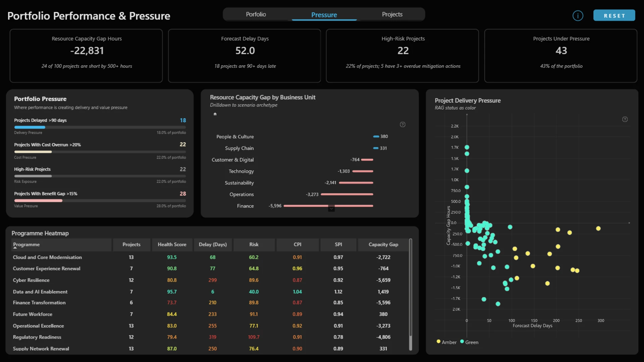Click the SPI column header
Image resolution: width=644 pixels, height=362 pixels.
[x=338, y=245]
